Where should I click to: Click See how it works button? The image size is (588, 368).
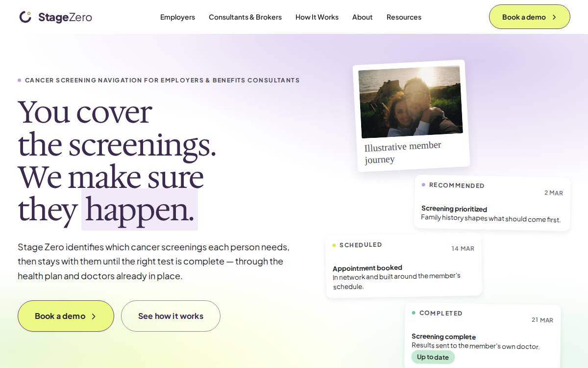pyautogui.click(x=171, y=316)
